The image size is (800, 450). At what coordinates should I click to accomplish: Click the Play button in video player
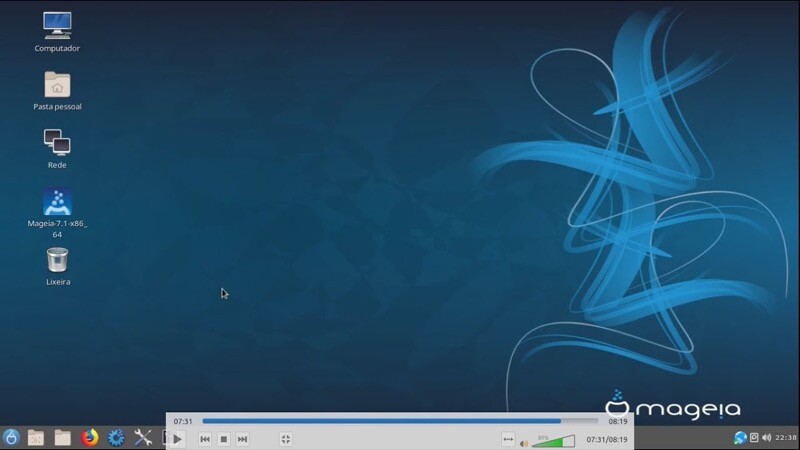[x=177, y=439]
